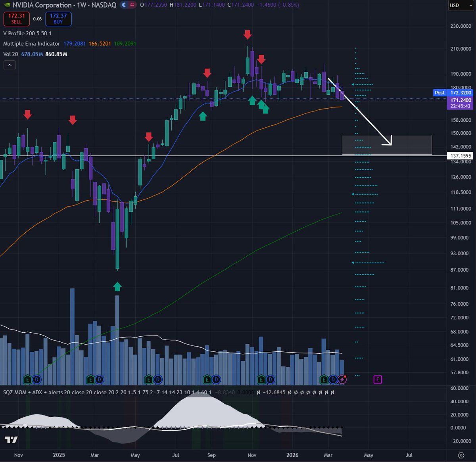Click the volume average value 860.85M
The width and height of the screenshot is (476, 462).
click(x=56, y=54)
